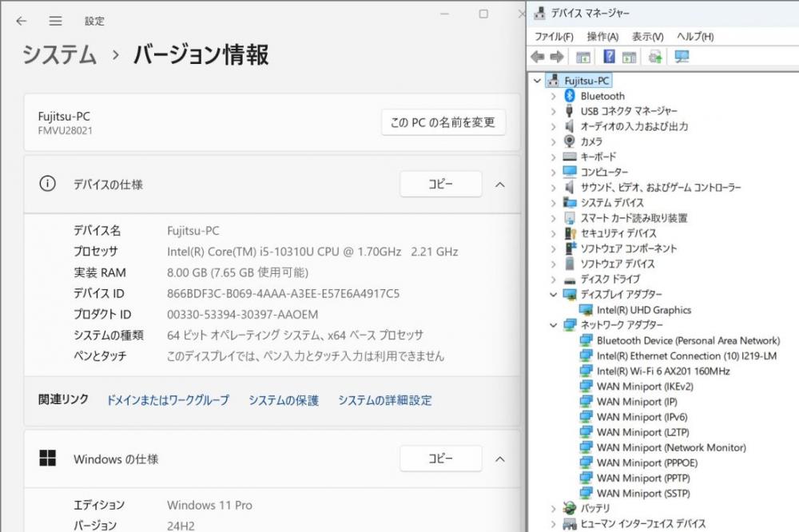This screenshot has height=532, width=799.
Task: Select the Intel(R) UHD Graphics adapter icon
Action: pyautogui.click(x=586, y=310)
